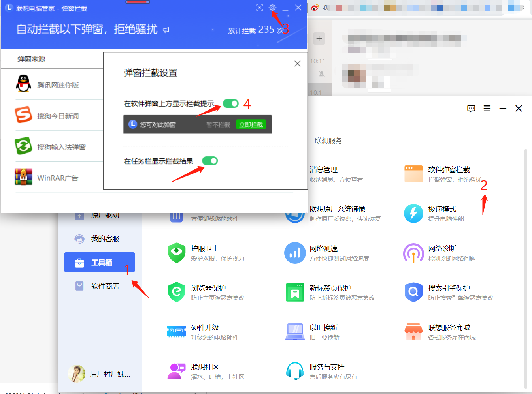
Task: Toggle 在任务栏显示拦截结果 switch
Action: pyautogui.click(x=210, y=161)
